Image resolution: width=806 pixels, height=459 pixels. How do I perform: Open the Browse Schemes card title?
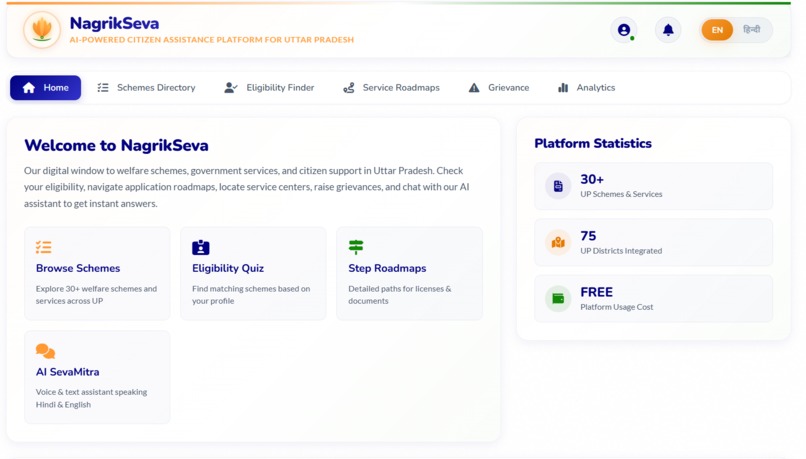point(78,268)
